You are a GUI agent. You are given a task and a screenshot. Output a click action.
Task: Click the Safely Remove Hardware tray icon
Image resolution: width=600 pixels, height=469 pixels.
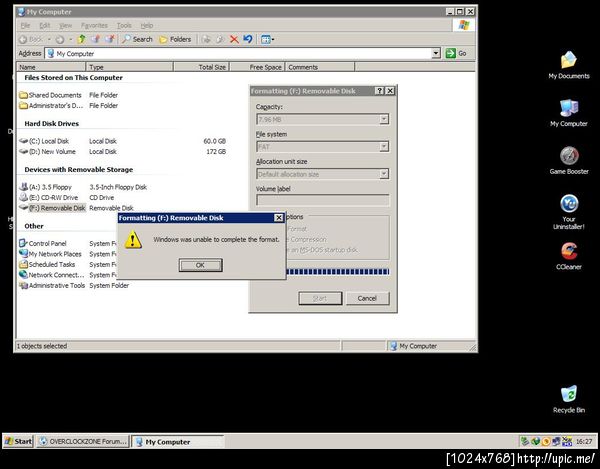pyautogui.click(x=525, y=441)
